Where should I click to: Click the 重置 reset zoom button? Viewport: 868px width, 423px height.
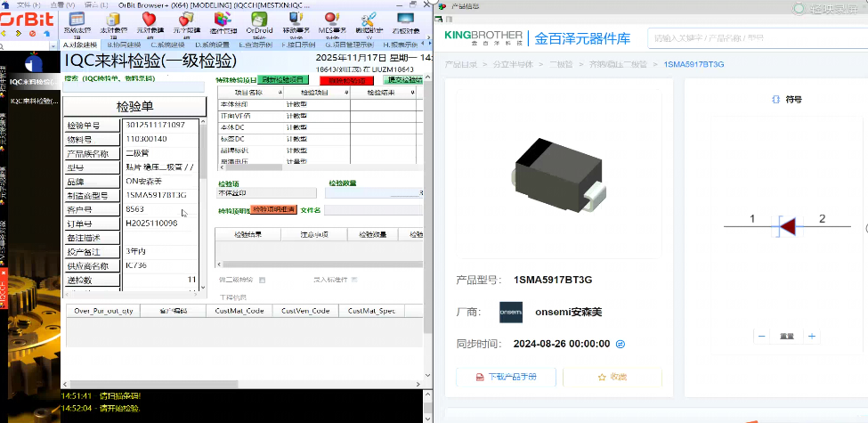[787, 336]
